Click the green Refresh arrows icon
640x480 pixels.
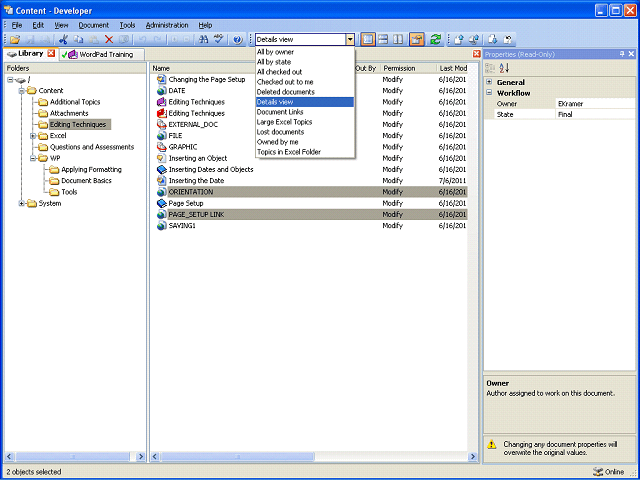click(x=436, y=39)
